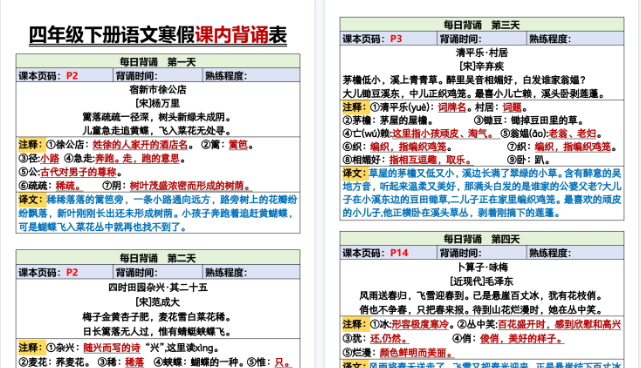This screenshot has height=368, width=641.
Task: Click the poem title 四时田园杂兴·其二十五
Action: [x=158, y=287]
